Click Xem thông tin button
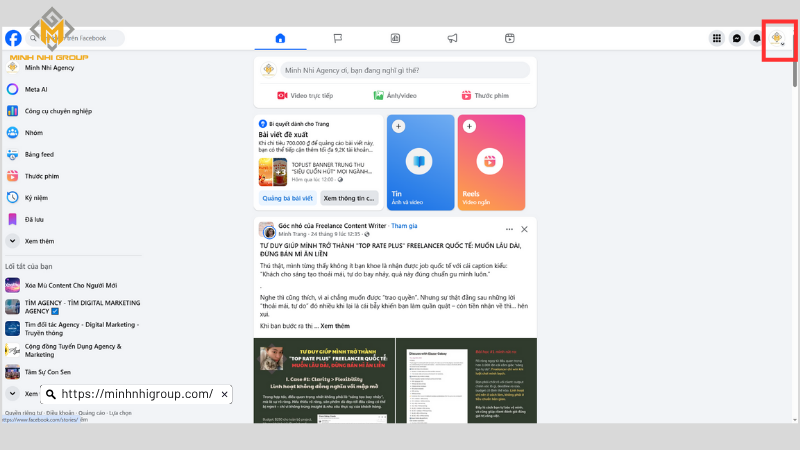Screen dimensions: 800x450 pos(349,198)
